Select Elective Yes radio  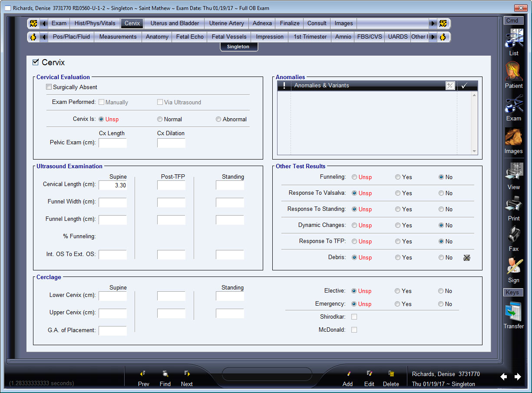[x=397, y=291]
